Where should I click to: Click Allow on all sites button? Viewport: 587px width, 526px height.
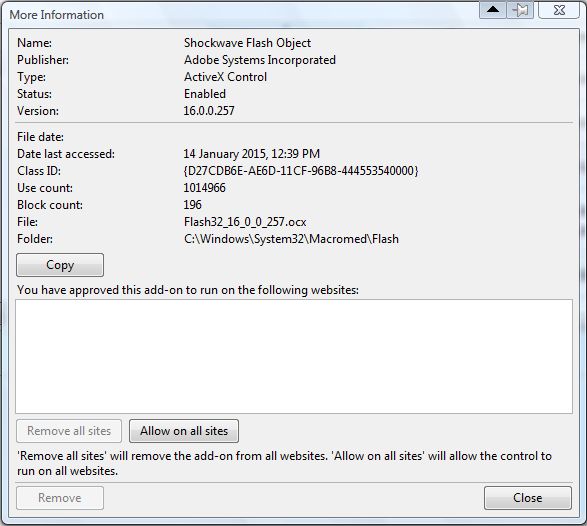pyautogui.click(x=184, y=431)
